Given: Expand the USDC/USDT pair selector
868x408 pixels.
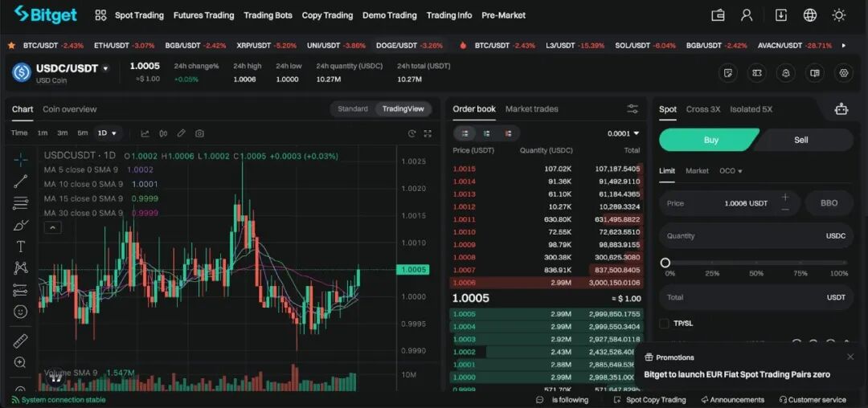Looking at the screenshot, I should pos(106,68).
